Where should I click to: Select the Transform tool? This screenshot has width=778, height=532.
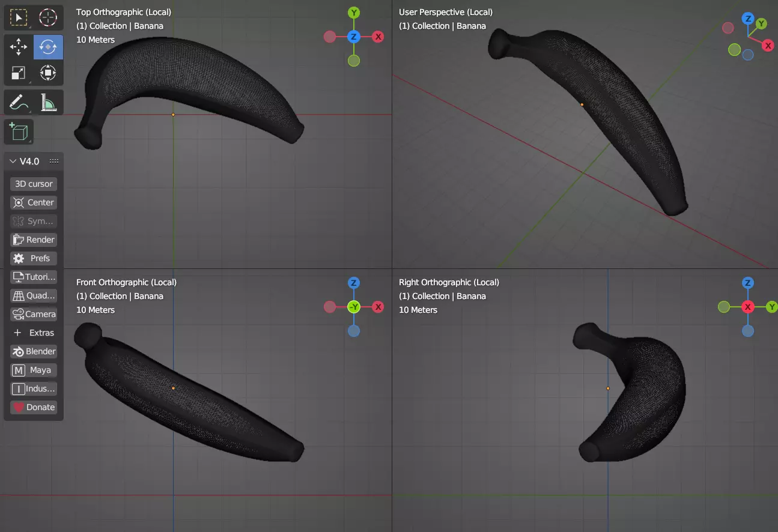point(48,73)
